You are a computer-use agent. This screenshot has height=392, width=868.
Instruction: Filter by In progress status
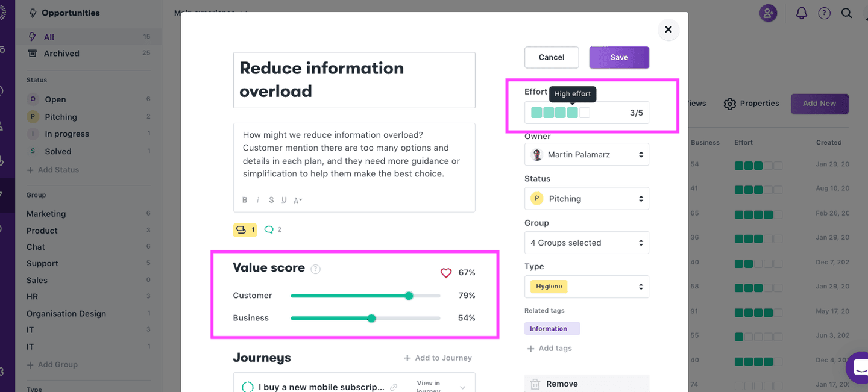pyautogui.click(x=67, y=134)
